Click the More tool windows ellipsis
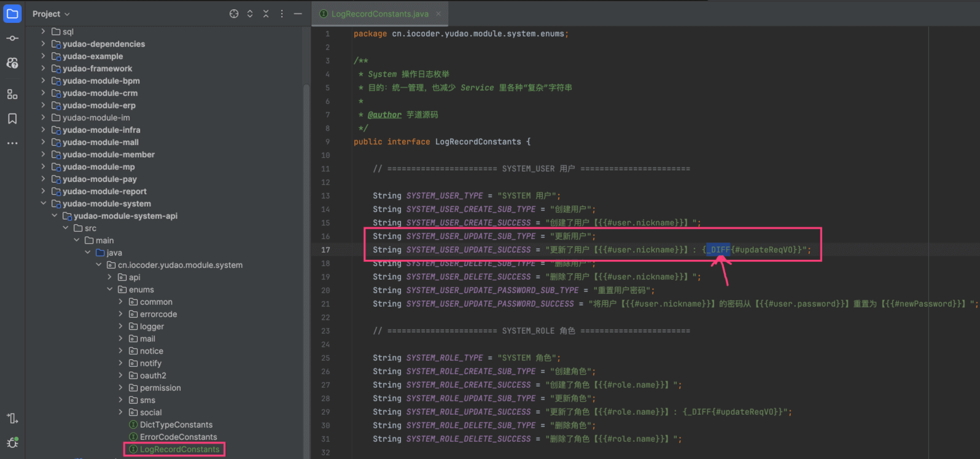 coord(12,143)
